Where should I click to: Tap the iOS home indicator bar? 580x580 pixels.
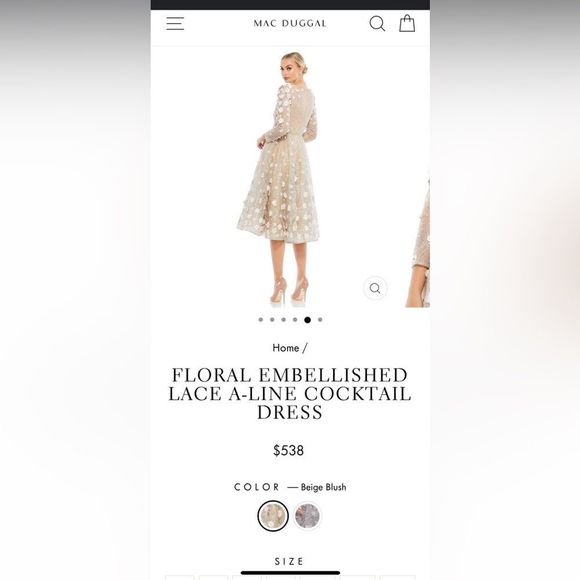[x=290, y=573]
